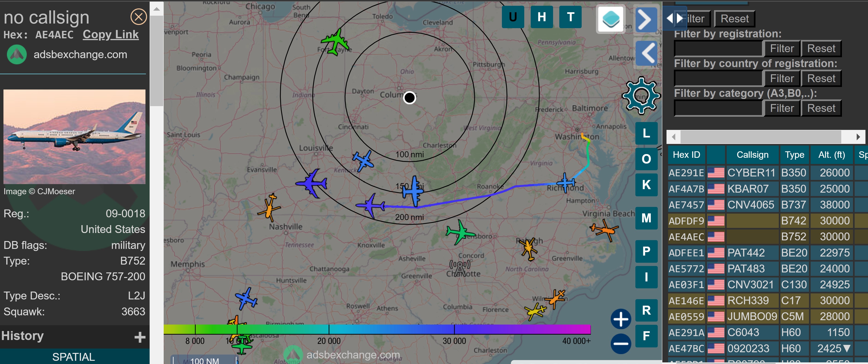Viewport: 868px width, 364px height.
Task: Toggle the I map option button
Action: click(646, 277)
